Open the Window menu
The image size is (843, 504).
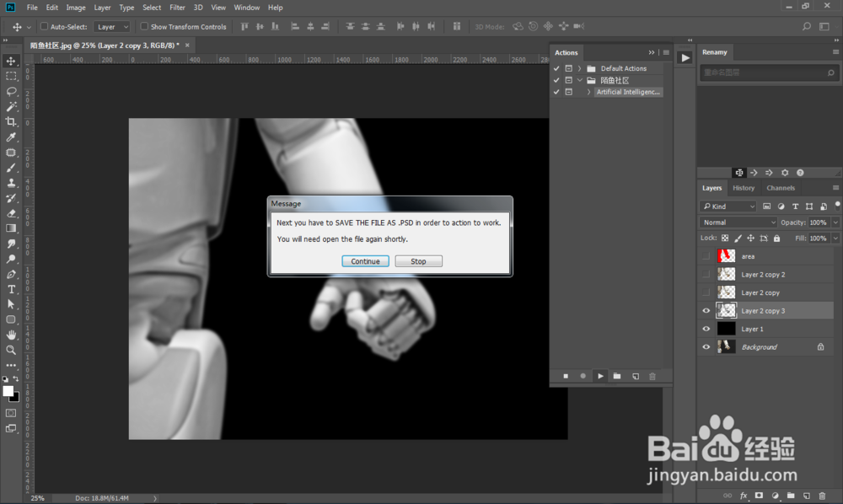point(247,8)
